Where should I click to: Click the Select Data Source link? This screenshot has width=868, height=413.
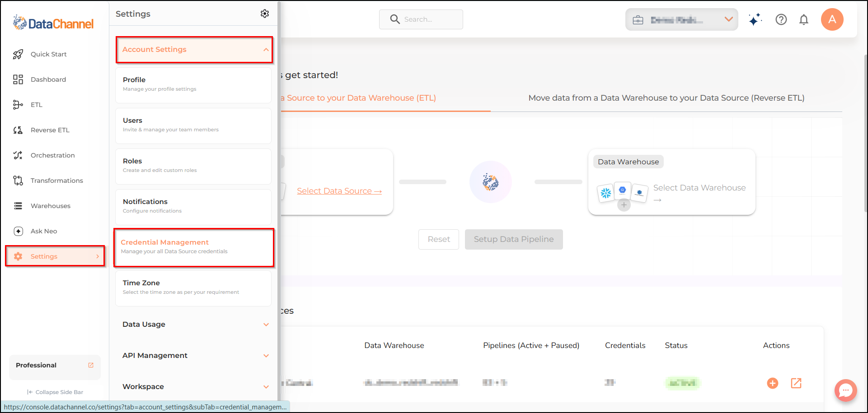[x=339, y=191]
